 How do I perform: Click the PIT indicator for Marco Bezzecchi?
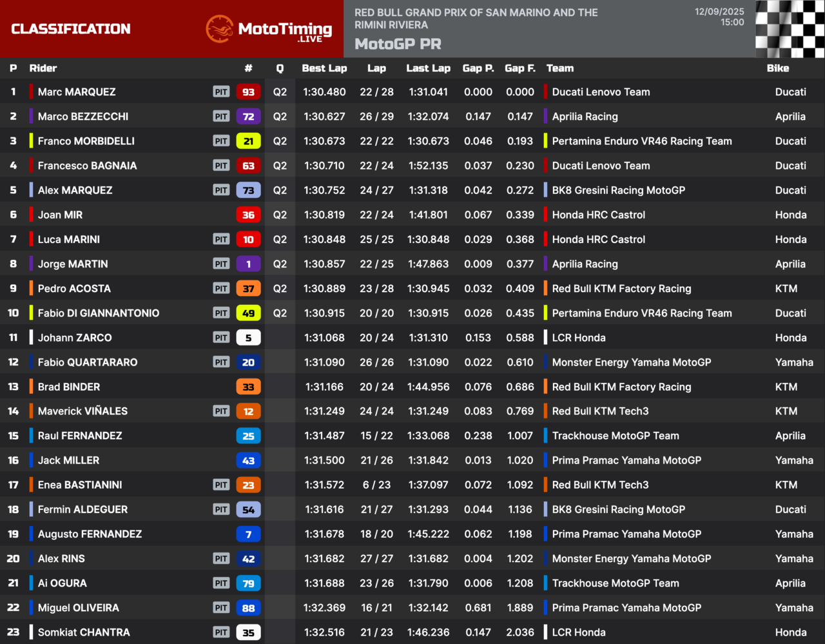tap(221, 117)
